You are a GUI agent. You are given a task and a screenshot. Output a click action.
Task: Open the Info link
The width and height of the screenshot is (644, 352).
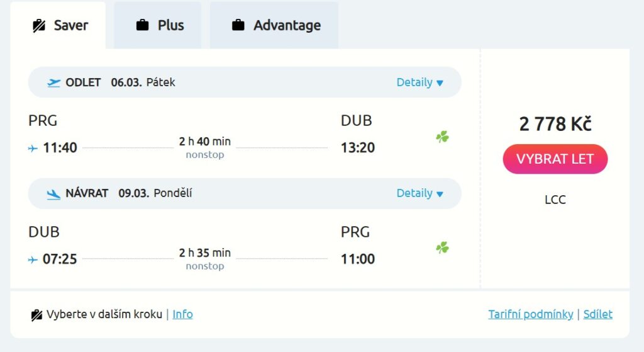pos(182,314)
